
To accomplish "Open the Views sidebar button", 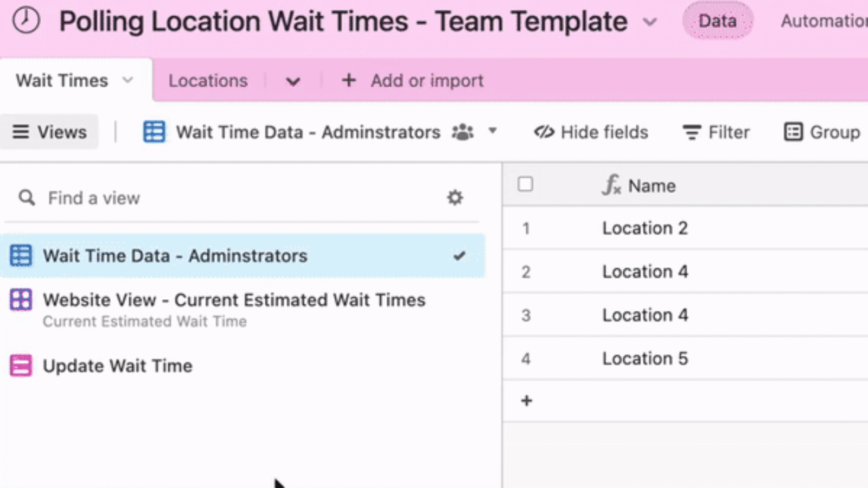I will [x=50, y=132].
